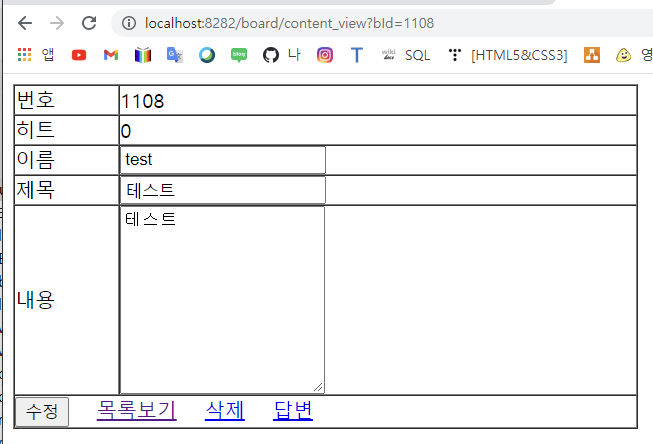Reload the current page
653x444 pixels.
pos(89,23)
